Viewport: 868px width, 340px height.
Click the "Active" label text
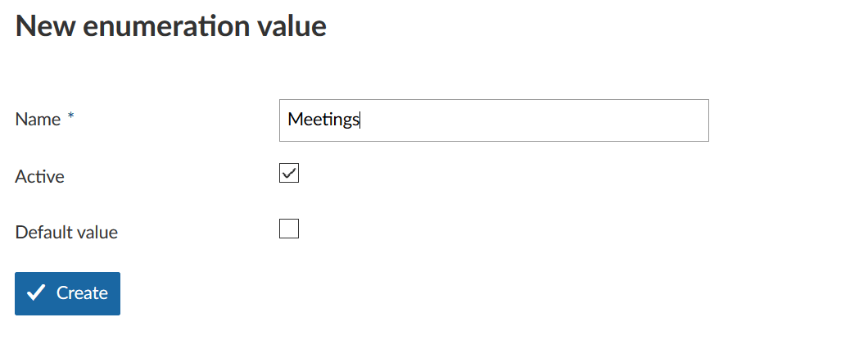click(x=39, y=176)
